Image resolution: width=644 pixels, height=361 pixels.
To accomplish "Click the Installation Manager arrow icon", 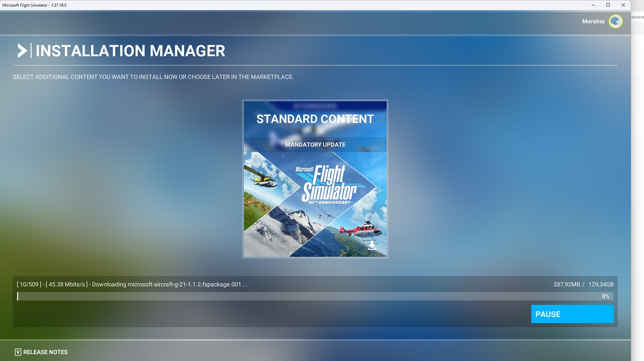I will tap(22, 51).
